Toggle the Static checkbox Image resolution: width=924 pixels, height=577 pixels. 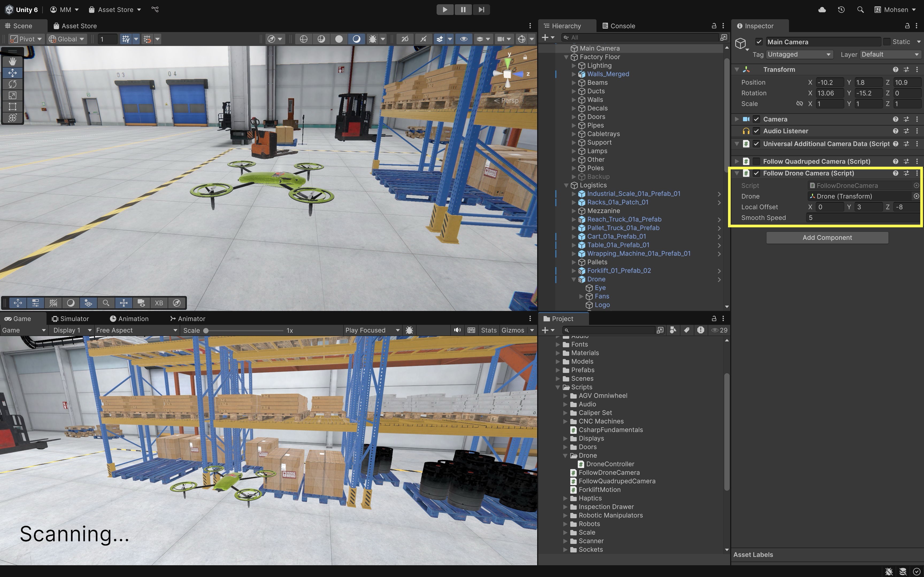click(887, 42)
